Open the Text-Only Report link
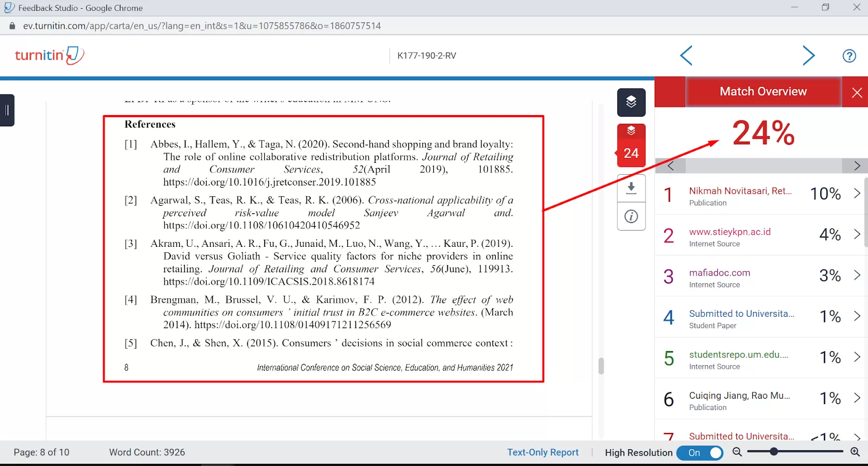Viewport: 868px width, 466px height. [542, 452]
